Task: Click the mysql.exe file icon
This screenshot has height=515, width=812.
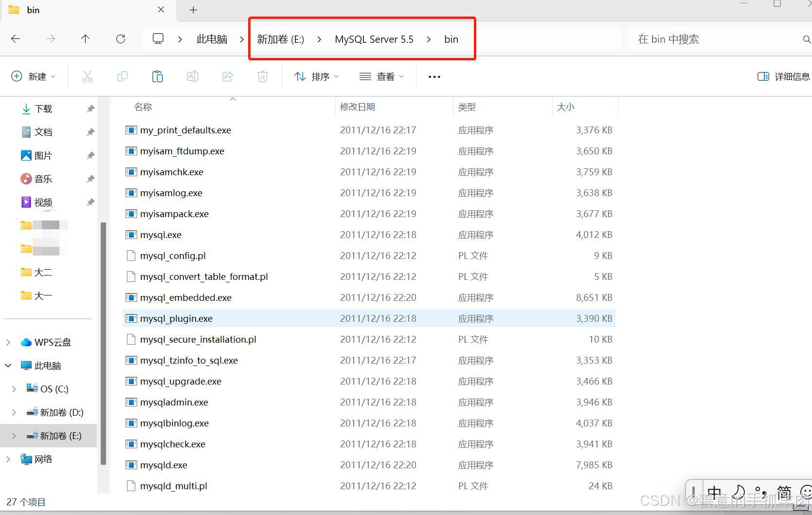Action: 131,235
